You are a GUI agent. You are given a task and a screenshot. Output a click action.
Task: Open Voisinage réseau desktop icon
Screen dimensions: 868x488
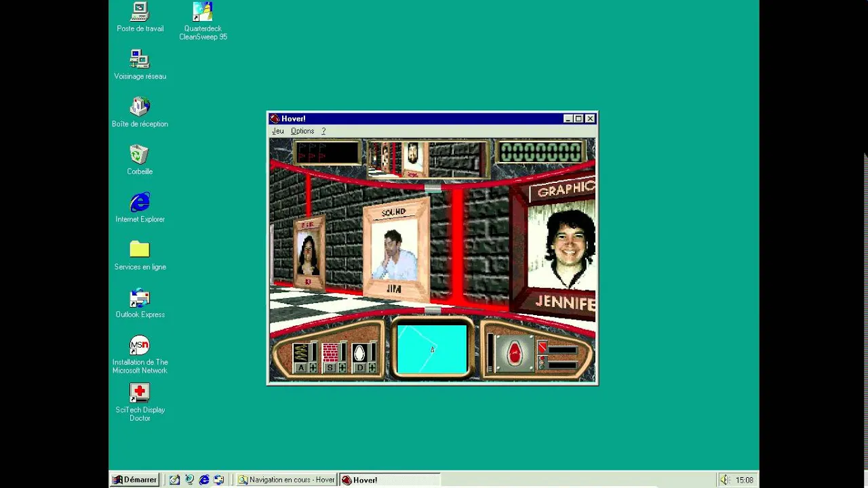tap(140, 64)
